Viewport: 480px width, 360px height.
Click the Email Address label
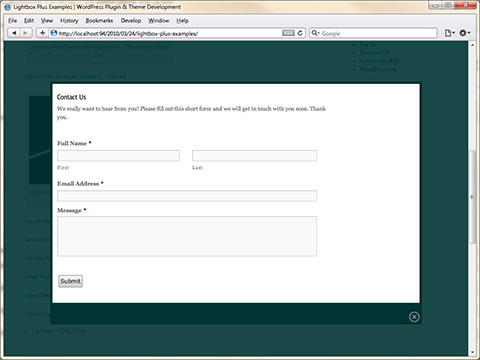point(78,184)
